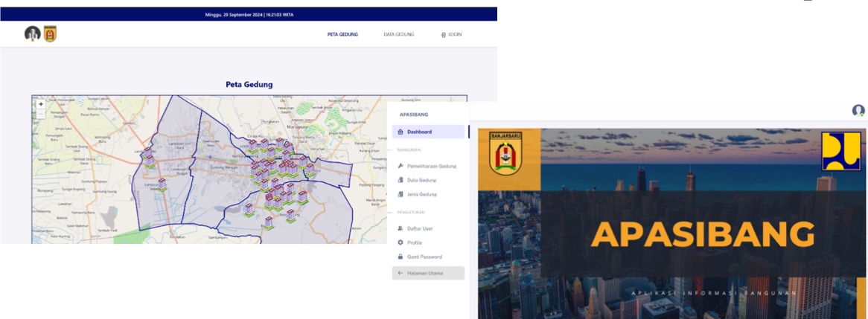Screen dimensions: 868x319
Task: Click 'APLIKASI INFORMASI BANGUNAN' banner subtitle
Action: [x=715, y=292]
